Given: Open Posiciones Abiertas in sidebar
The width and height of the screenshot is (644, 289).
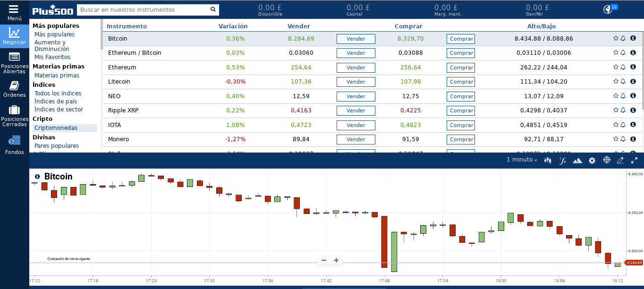Looking at the screenshot, I should tap(14, 62).
